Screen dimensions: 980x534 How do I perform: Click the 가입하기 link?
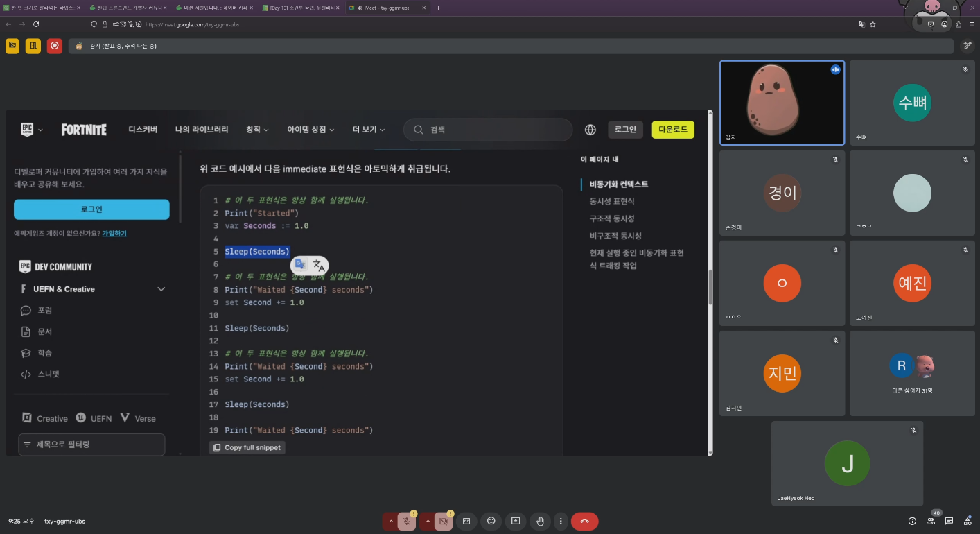114,234
